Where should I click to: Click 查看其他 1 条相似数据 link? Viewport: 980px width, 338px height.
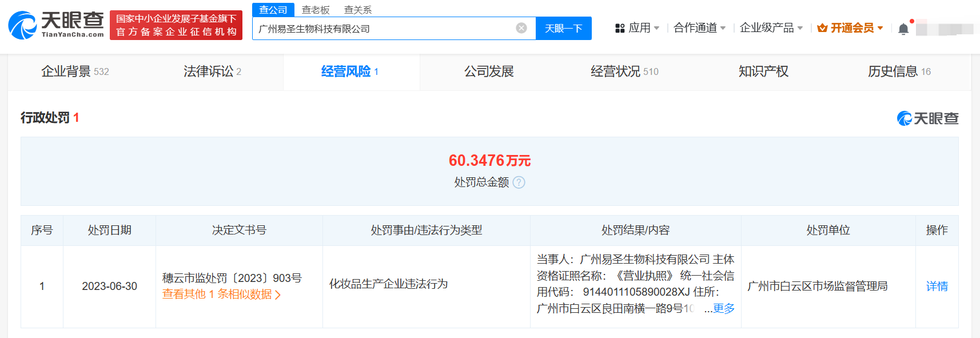click(221, 295)
